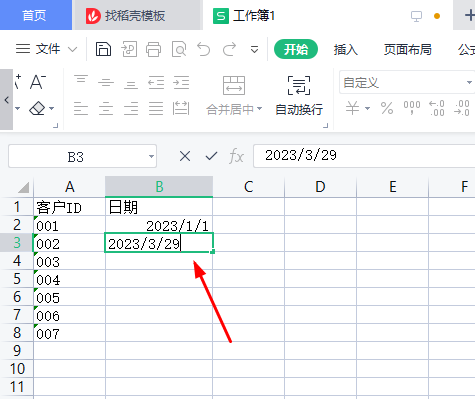Open font settings dialog launcher
This screenshot has width=475, height=399.
[56, 126]
